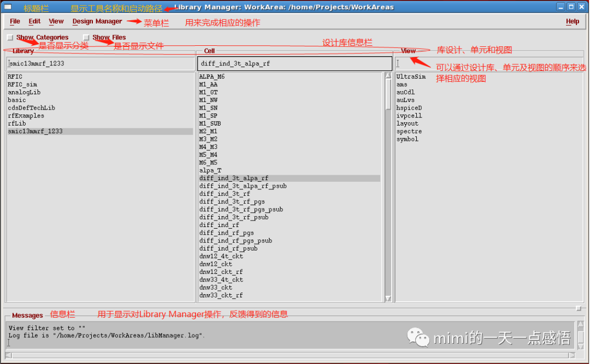Select the layout view

coord(408,124)
